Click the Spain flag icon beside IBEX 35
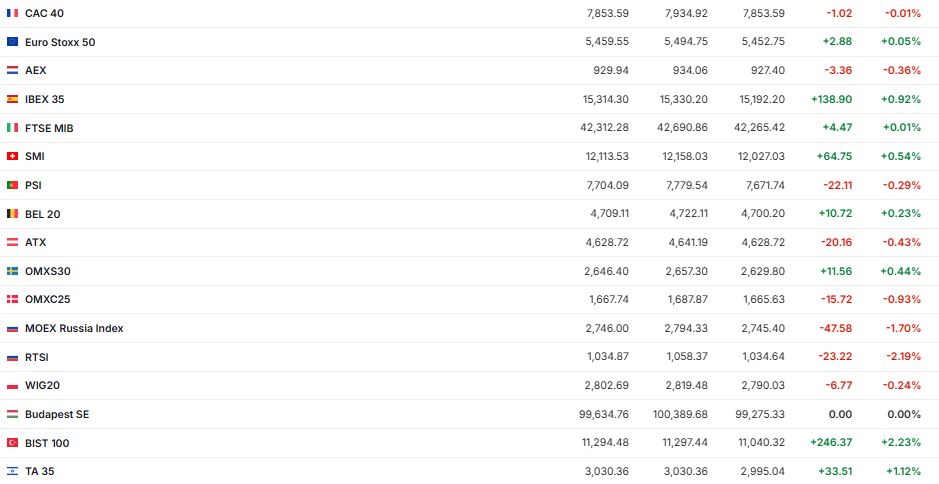 12,99
